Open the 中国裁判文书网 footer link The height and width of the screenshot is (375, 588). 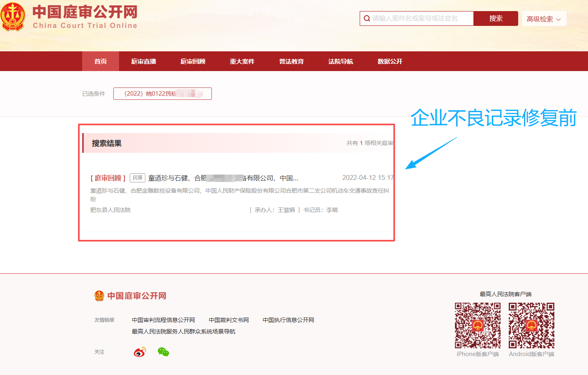(x=228, y=320)
